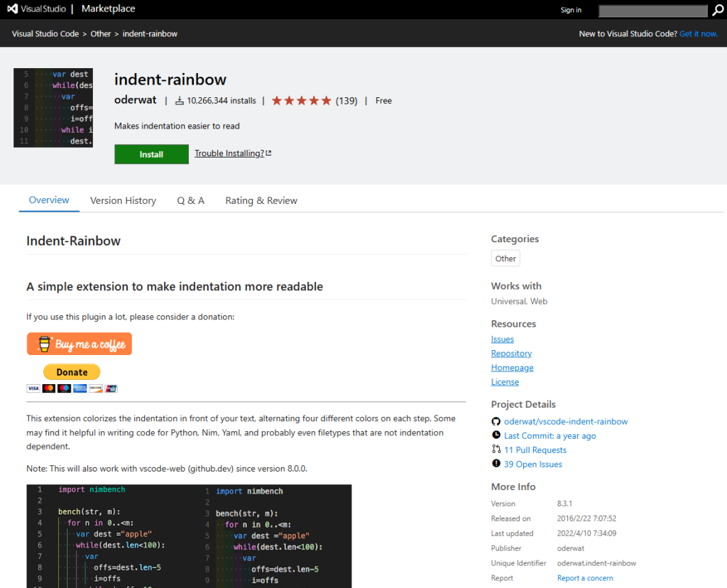Click the installs download icon

180,101
